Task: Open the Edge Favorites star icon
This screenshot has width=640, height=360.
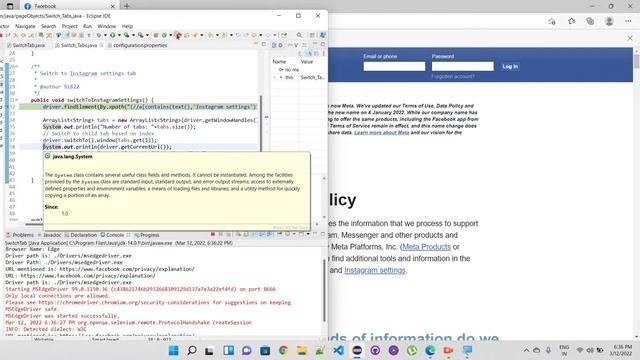Action: pyautogui.click(x=571, y=21)
